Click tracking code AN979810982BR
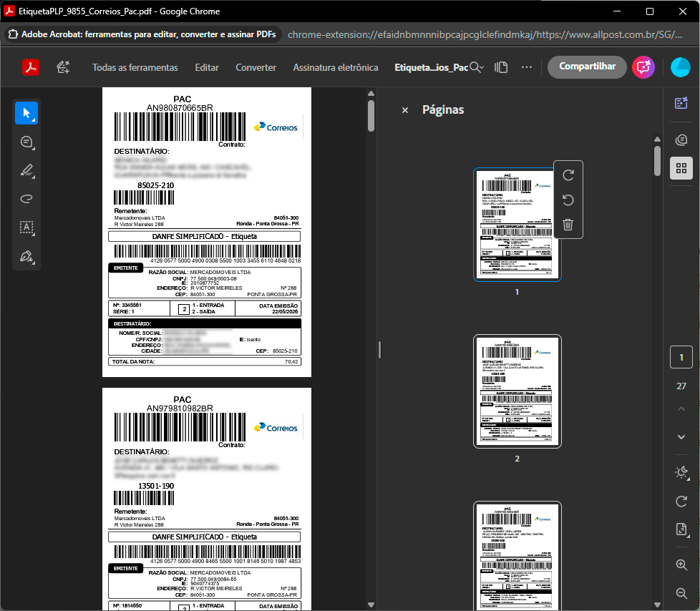700x611 pixels. point(180,409)
